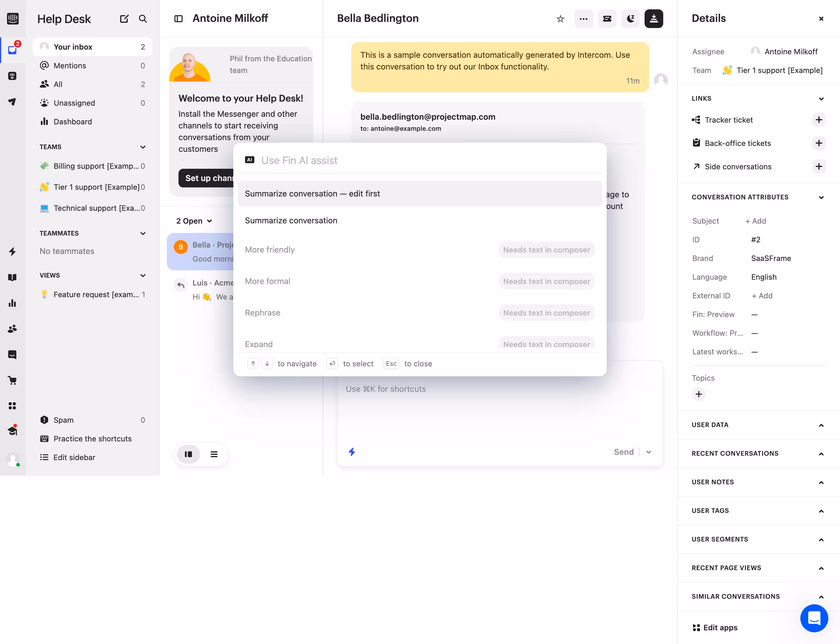Add a Tracker ticket with the plus icon
Image resolution: width=840 pixels, height=644 pixels.
819,120
